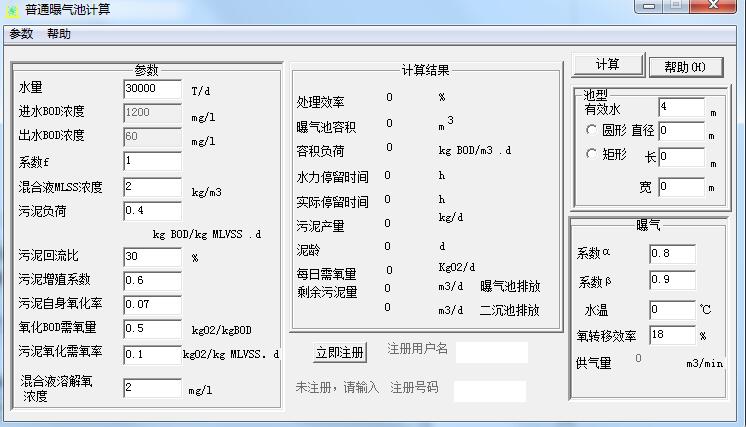This screenshot has height=427, width=746.
Task: Click the 长 input field
Action: [x=681, y=157]
